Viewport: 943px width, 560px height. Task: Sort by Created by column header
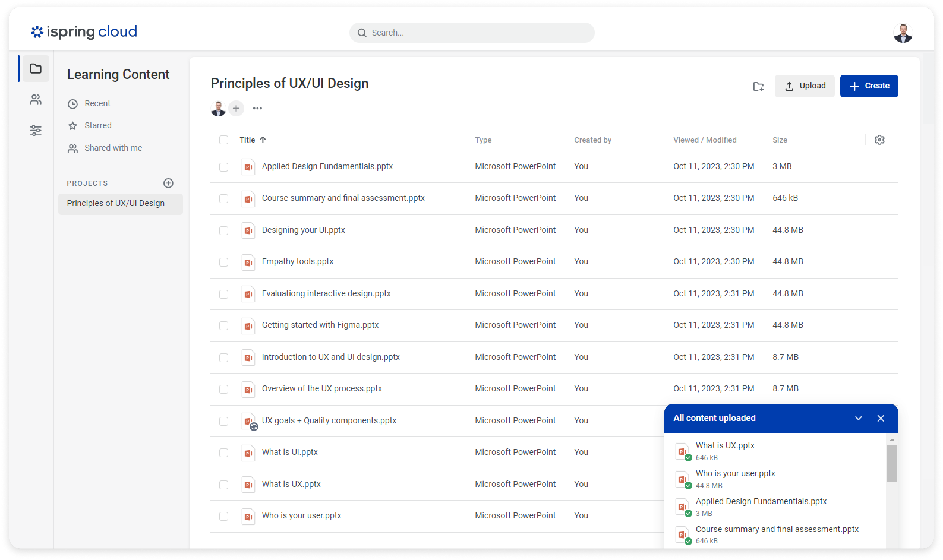[592, 140]
